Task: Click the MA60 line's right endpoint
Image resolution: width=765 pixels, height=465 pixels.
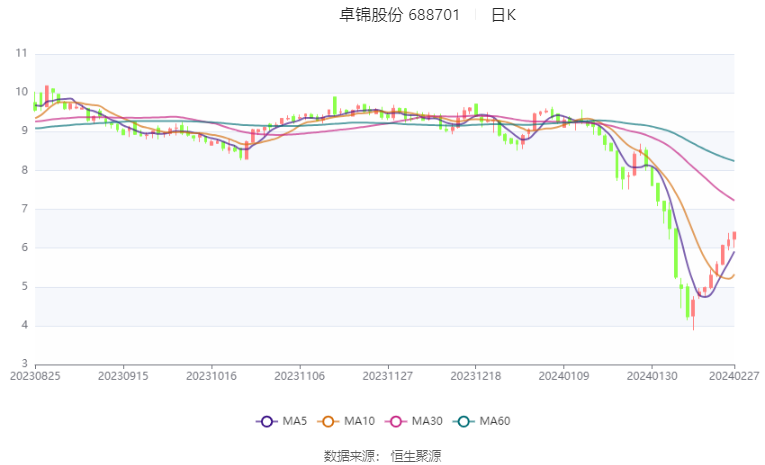Action: point(734,161)
